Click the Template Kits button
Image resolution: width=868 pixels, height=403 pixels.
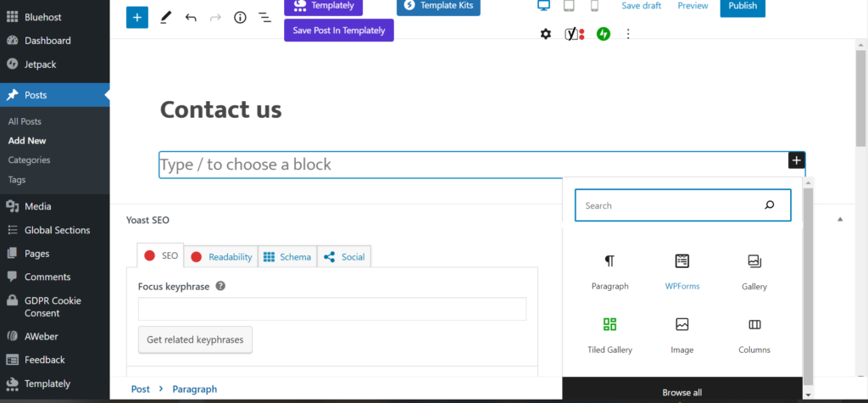(x=438, y=7)
